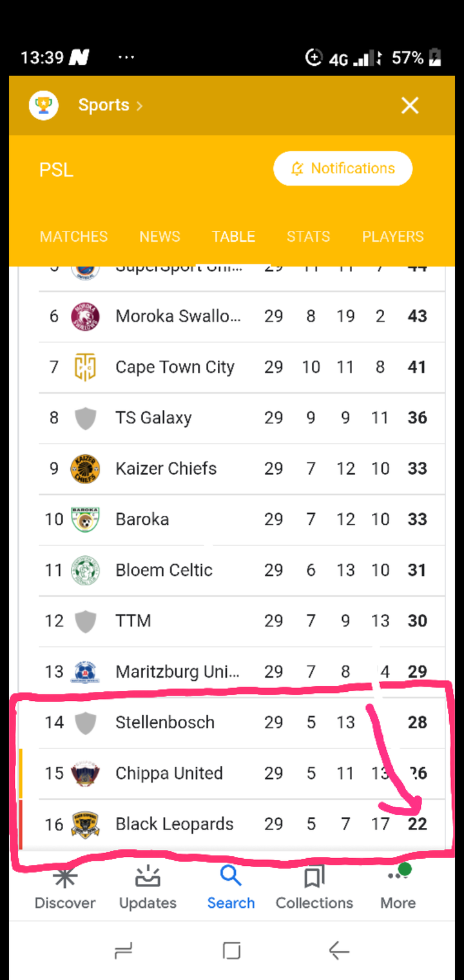Tap the Discover asterisk icon
Image resolution: width=464 pixels, height=980 pixels.
[64, 877]
